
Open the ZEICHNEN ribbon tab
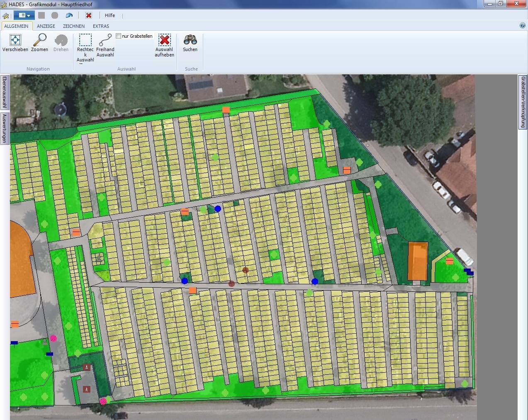click(74, 26)
